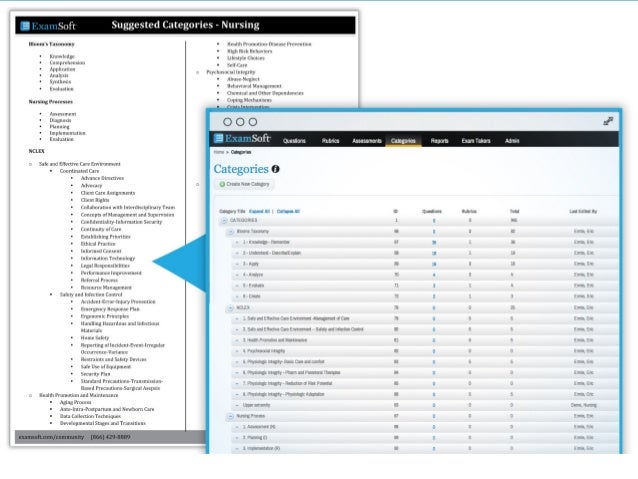The width and height of the screenshot is (638, 479).
Task: Click Create New Category button
Action: (245, 184)
